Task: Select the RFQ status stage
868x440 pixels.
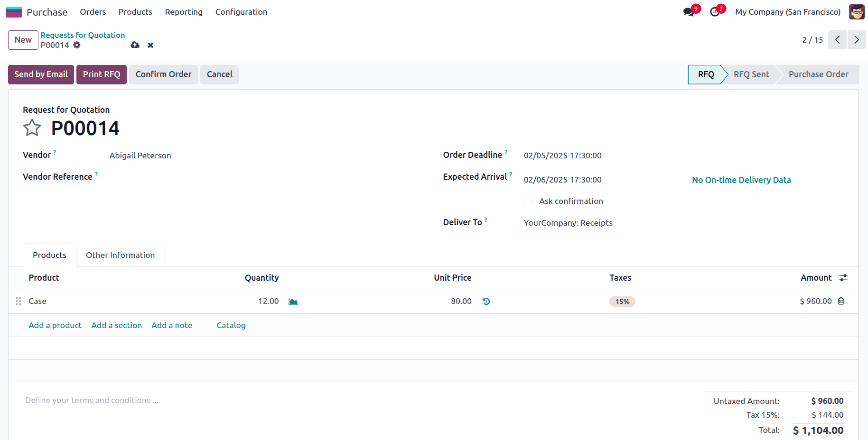Action: (x=706, y=74)
